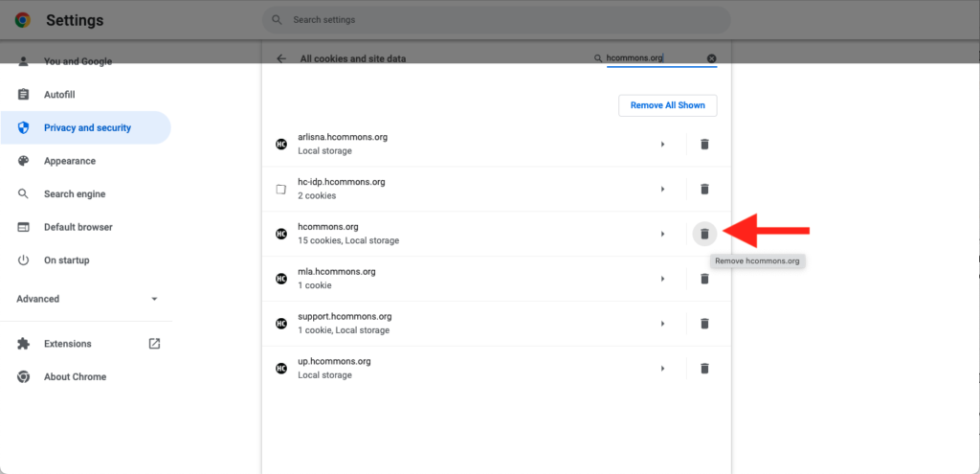This screenshot has width=980, height=474.
Task: Click trash icon for hc-idp.hcommons.org
Action: tap(704, 190)
